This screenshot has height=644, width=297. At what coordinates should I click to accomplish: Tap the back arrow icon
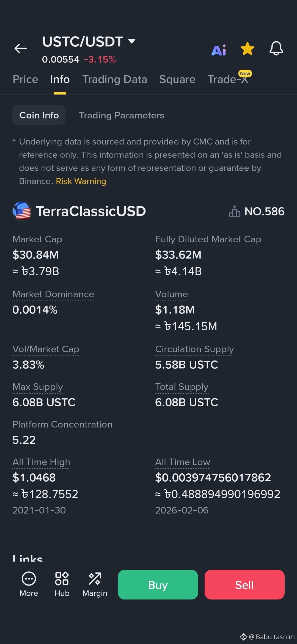pos(21,48)
